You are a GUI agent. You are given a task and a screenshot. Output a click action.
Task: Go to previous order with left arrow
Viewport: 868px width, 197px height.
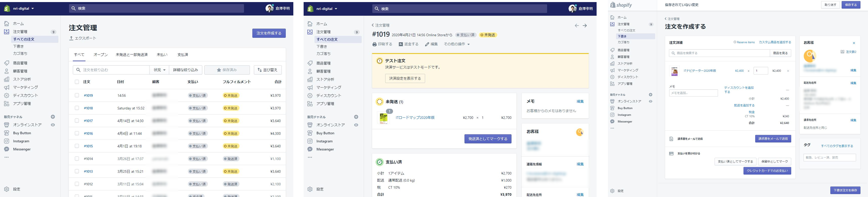(577, 26)
